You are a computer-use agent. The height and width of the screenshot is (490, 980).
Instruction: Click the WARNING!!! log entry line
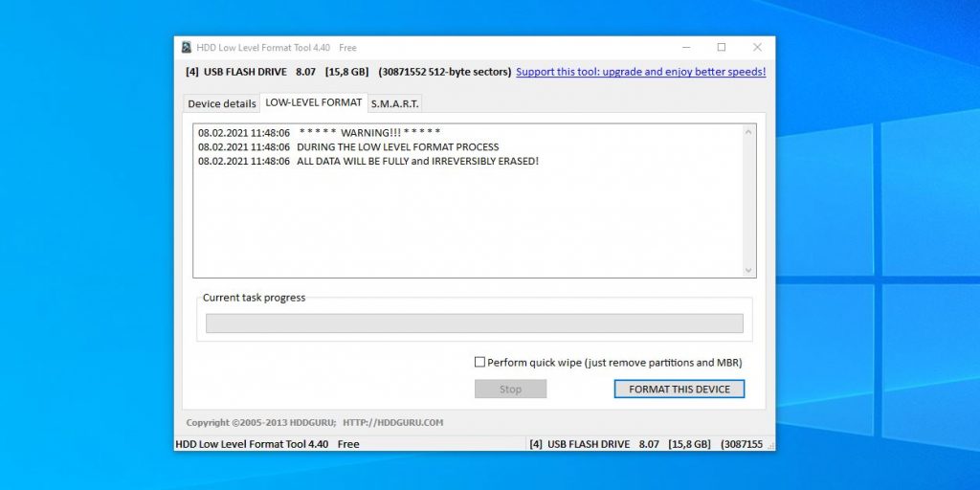click(319, 132)
